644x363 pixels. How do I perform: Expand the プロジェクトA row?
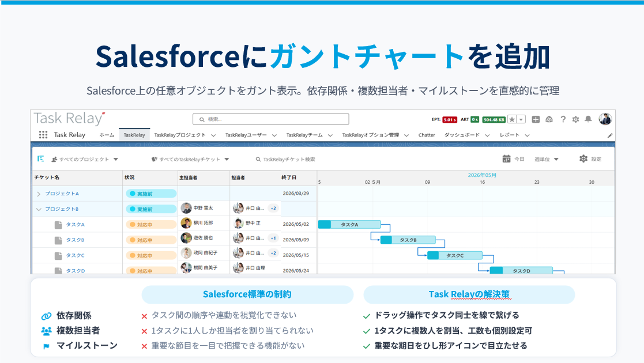pos(39,194)
